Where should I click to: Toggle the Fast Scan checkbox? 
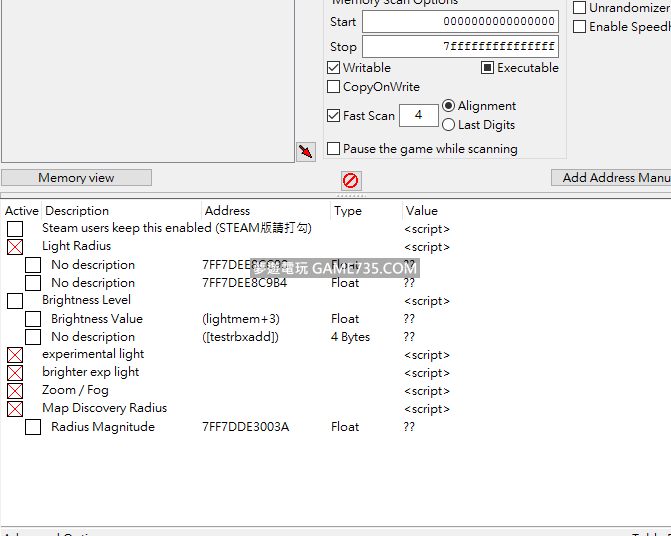[334, 116]
